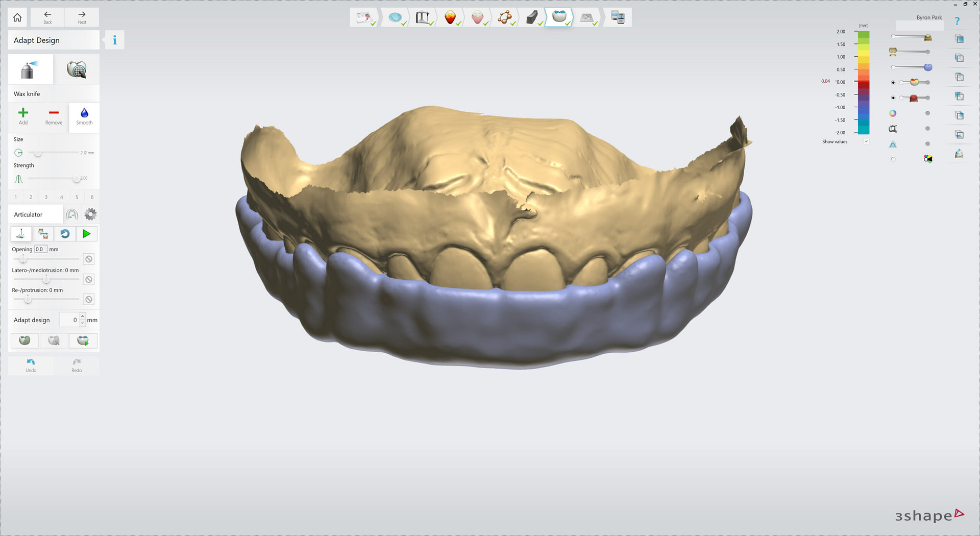Open the Help question mark
The image size is (980, 536).
click(x=958, y=21)
